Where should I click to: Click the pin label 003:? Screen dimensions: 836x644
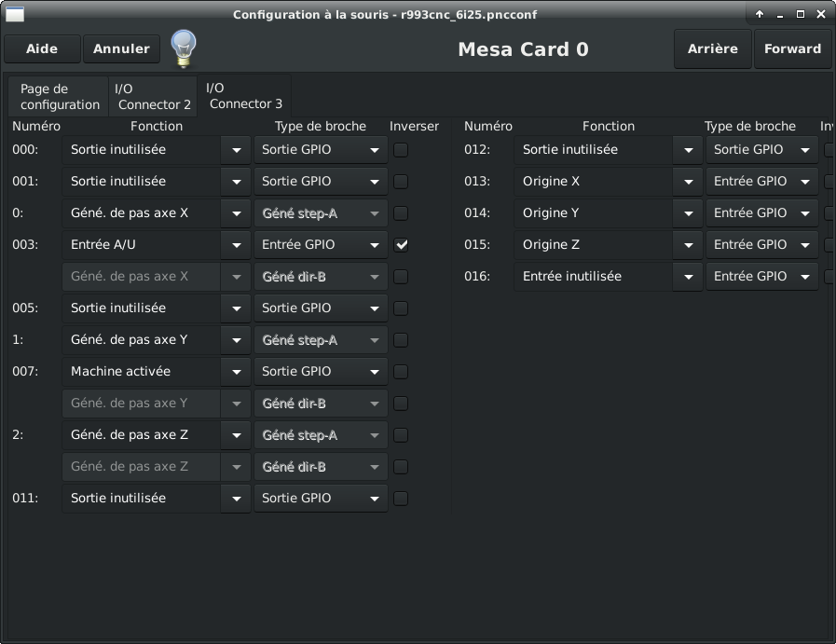coord(25,245)
